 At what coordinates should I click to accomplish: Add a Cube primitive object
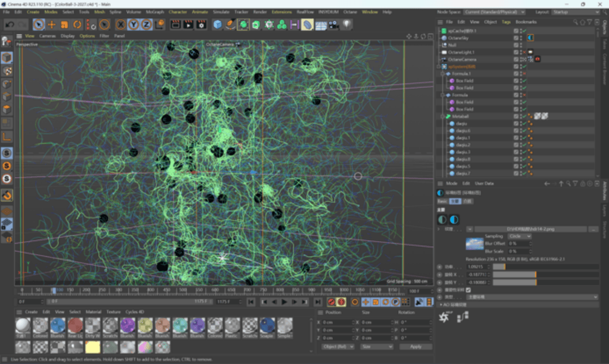(x=218, y=25)
